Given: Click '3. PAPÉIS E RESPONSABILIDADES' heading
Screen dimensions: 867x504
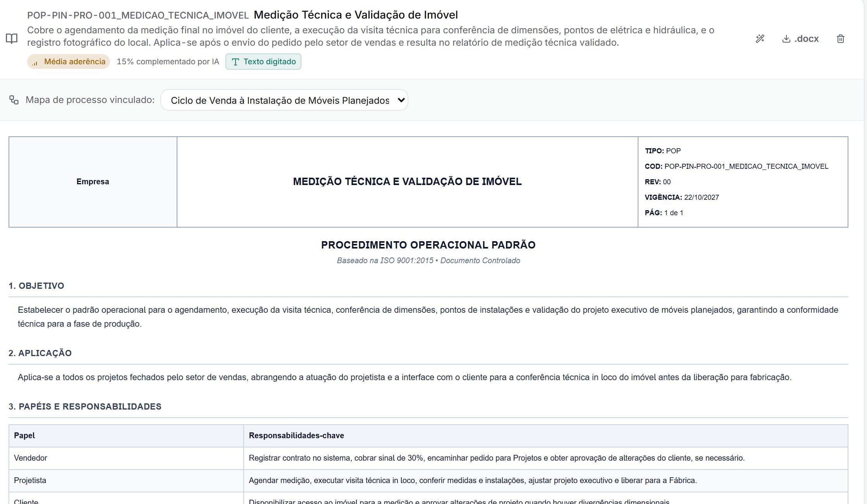Looking at the screenshot, I should (85, 406).
